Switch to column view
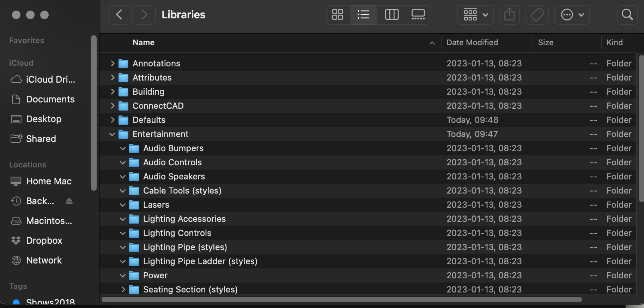The image size is (644, 308). pos(391,15)
